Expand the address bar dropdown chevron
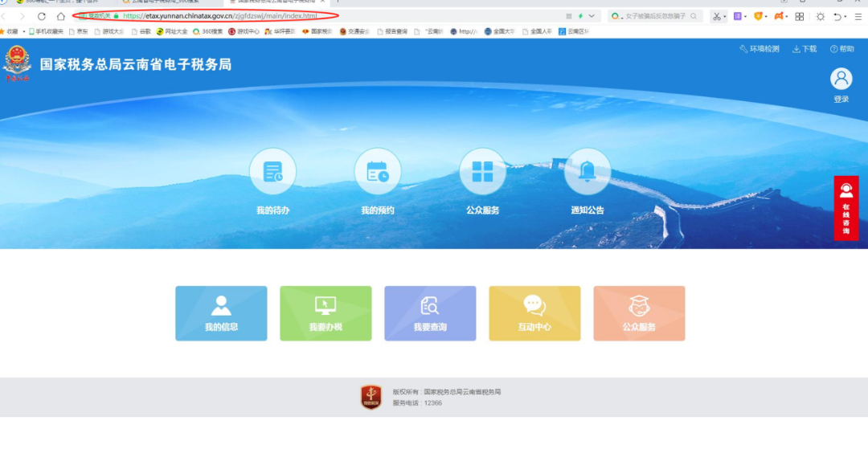 (x=592, y=17)
